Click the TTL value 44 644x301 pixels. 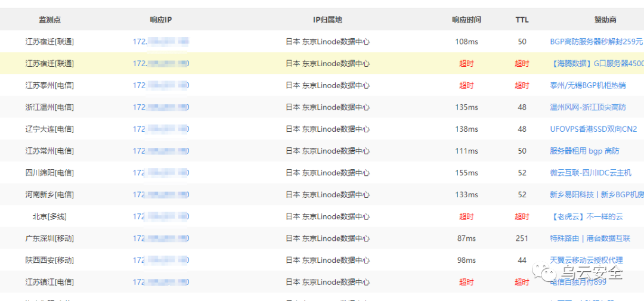[x=522, y=260]
